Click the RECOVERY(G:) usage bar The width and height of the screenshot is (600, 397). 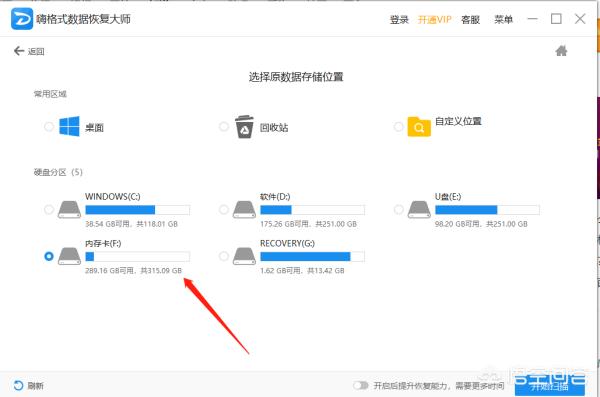click(x=312, y=256)
